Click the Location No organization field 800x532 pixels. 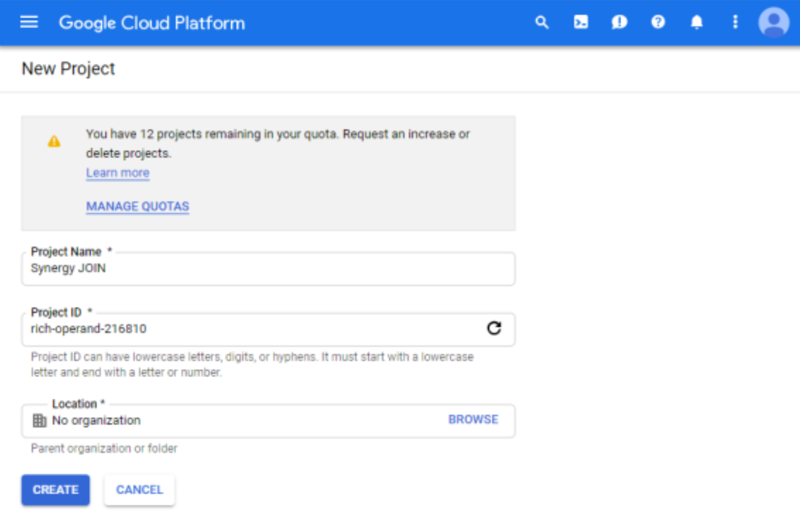tap(268, 421)
